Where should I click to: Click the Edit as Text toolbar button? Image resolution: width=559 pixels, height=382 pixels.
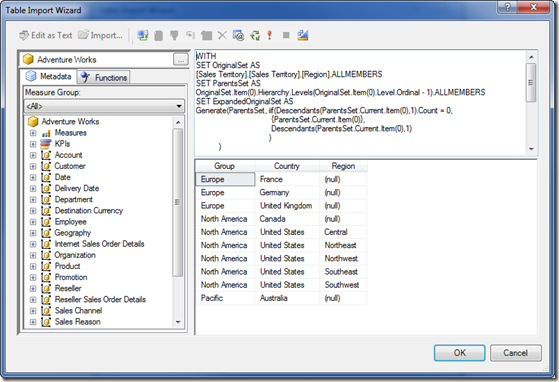coord(46,35)
